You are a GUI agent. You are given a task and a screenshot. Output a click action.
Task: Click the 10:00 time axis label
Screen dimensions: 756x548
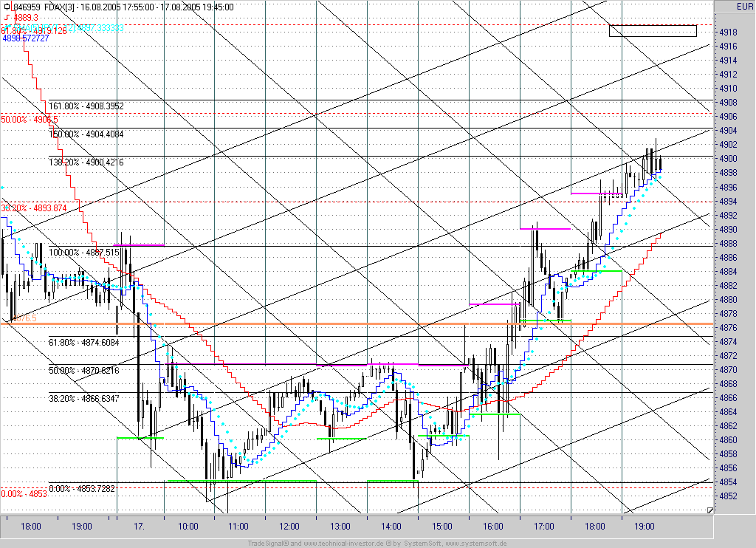[x=188, y=527]
